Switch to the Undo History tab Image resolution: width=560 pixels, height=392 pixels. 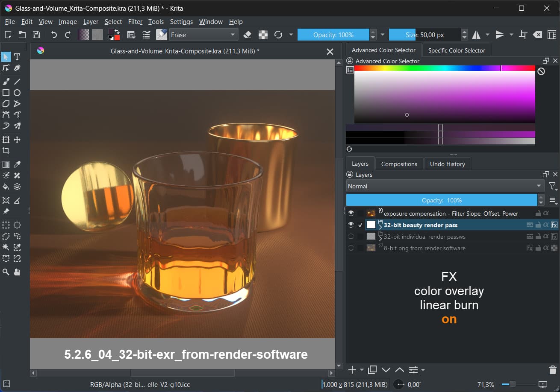[447, 164]
